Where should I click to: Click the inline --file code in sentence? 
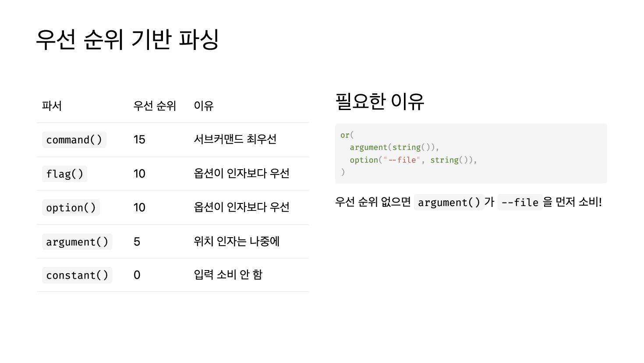pyautogui.click(x=520, y=203)
